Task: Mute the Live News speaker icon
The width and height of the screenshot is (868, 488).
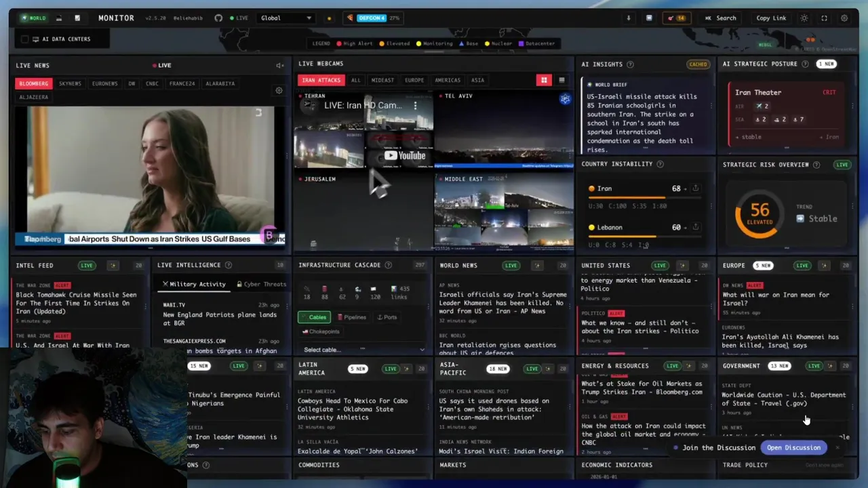Action: 279,65
